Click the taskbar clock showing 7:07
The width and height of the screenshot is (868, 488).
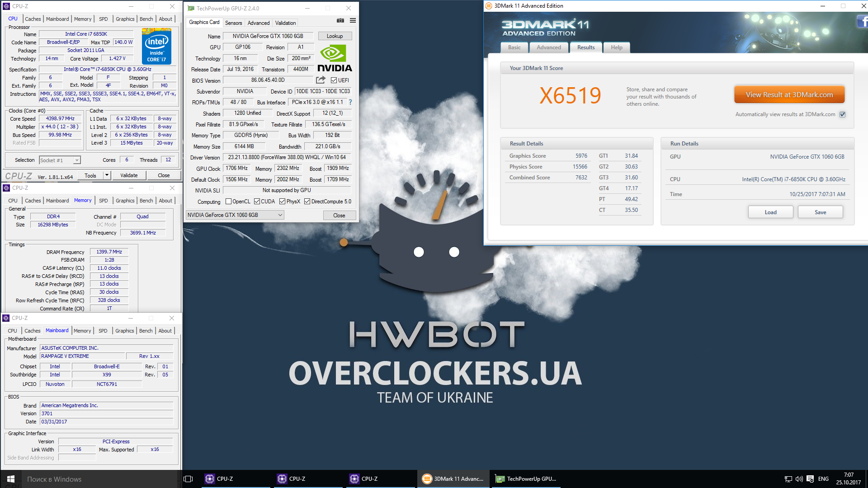coord(849,479)
